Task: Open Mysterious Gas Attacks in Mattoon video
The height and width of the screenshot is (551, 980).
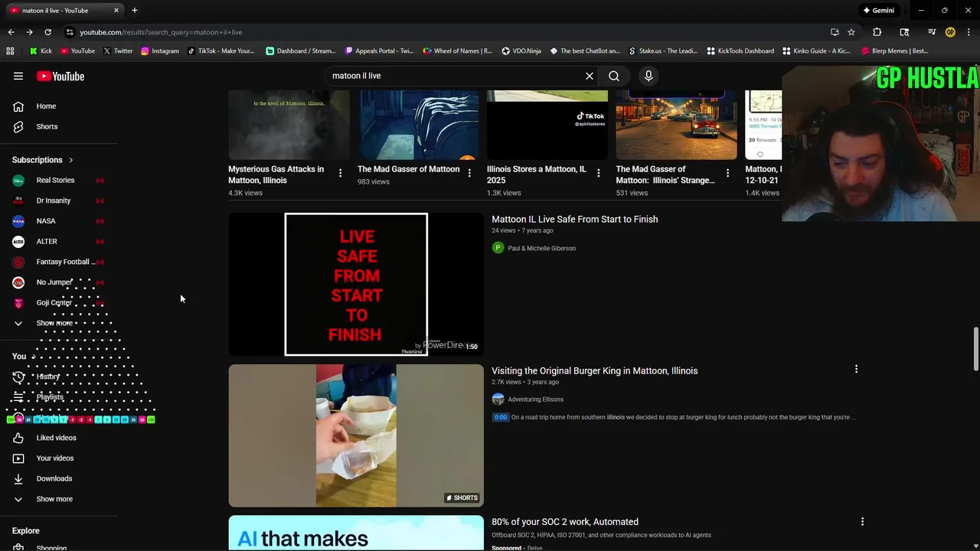Action: coord(276,174)
